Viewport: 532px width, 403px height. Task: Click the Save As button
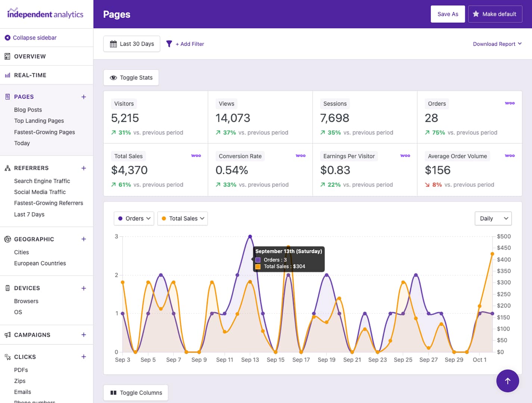pos(447,14)
